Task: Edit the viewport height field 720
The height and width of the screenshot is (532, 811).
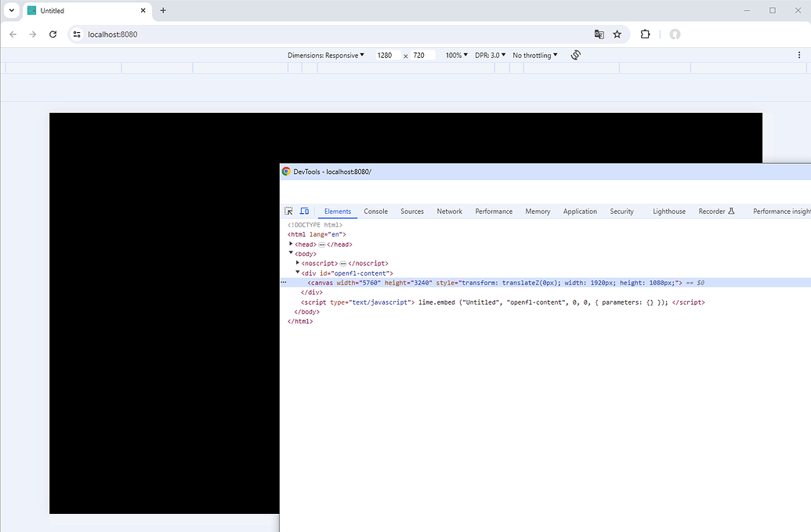Action: point(422,56)
